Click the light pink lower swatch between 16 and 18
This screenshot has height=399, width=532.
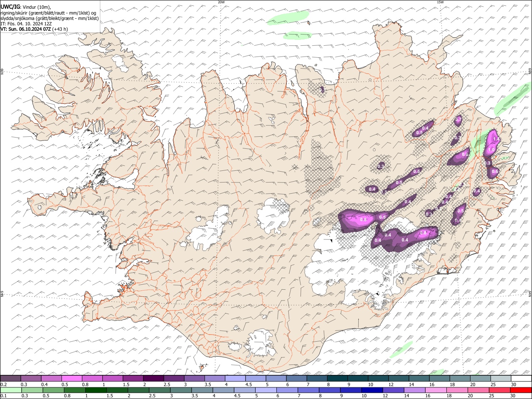pyautogui.click(x=436, y=390)
